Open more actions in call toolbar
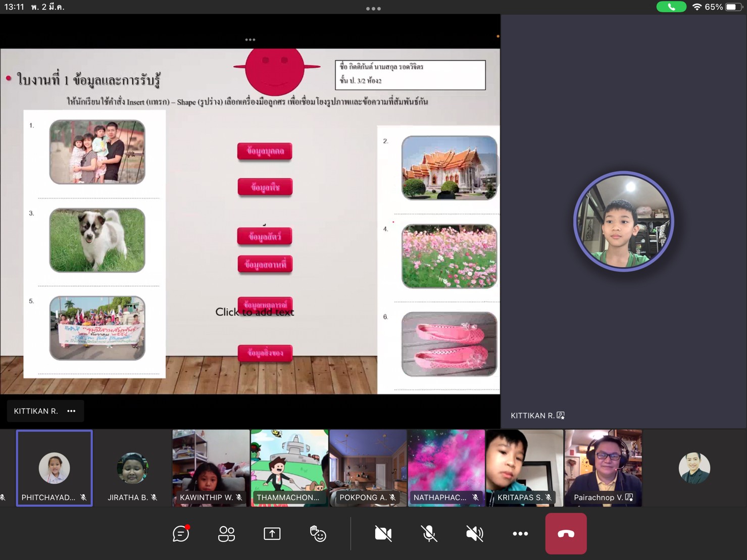This screenshot has height=560, width=747. point(520,534)
